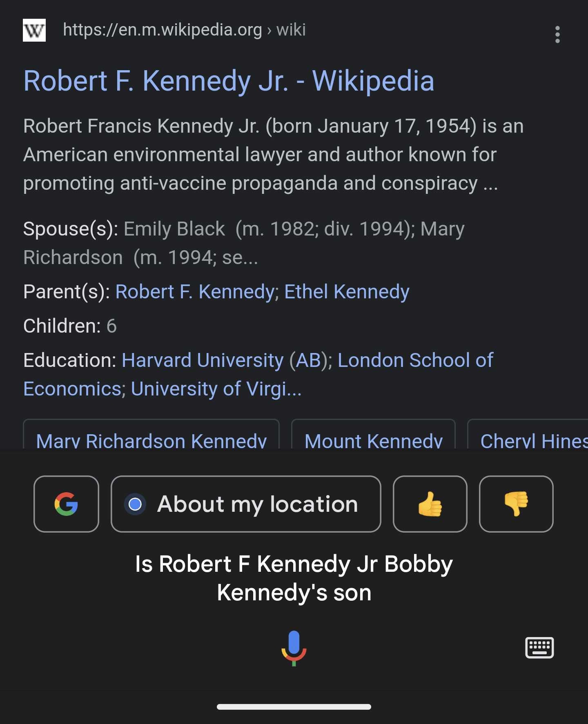This screenshot has width=588, height=724.
Task: Tap the About my location suggestion
Action: click(x=246, y=504)
